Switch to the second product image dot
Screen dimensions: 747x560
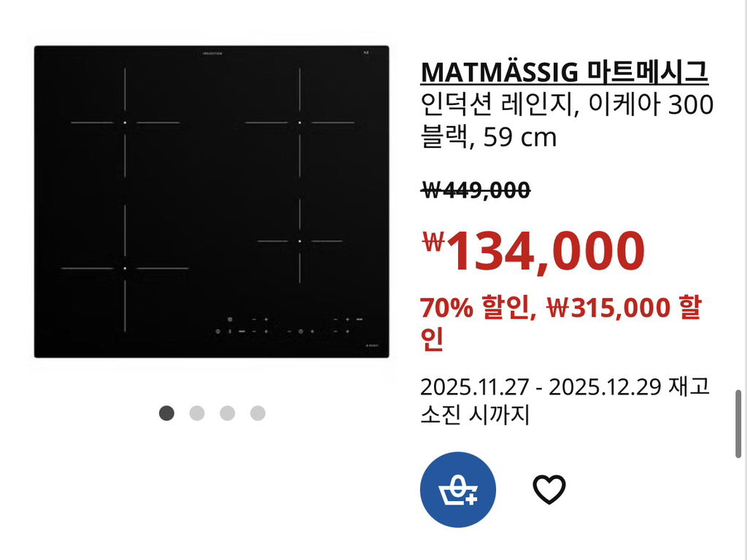(197, 413)
